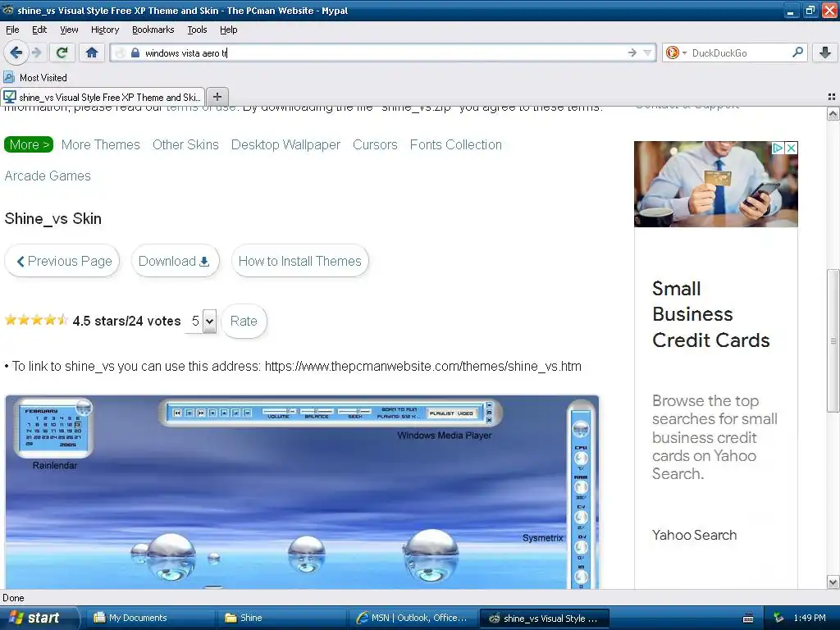Go back with the Back arrow button
The height and width of the screenshot is (630, 840).
16,52
